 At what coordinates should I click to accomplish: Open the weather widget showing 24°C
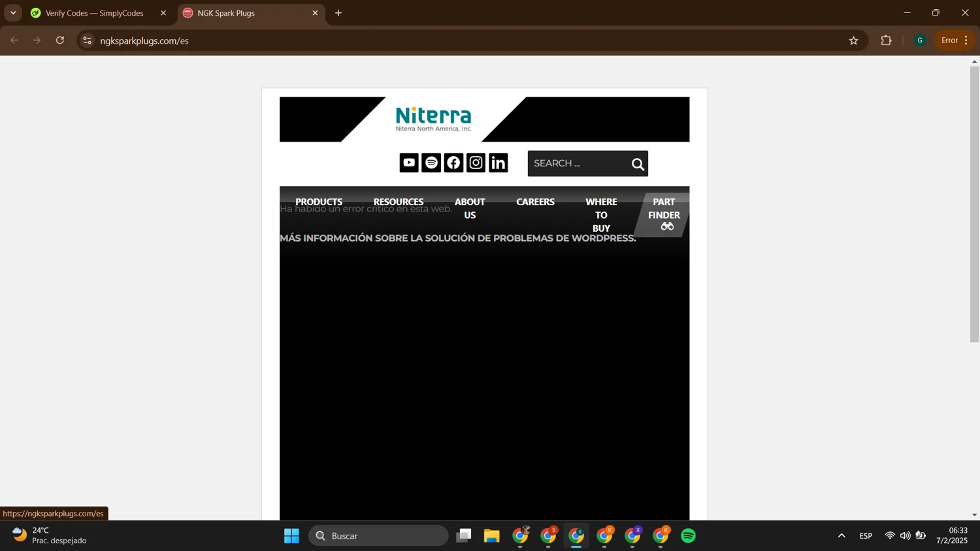pyautogui.click(x=50, y=535)
